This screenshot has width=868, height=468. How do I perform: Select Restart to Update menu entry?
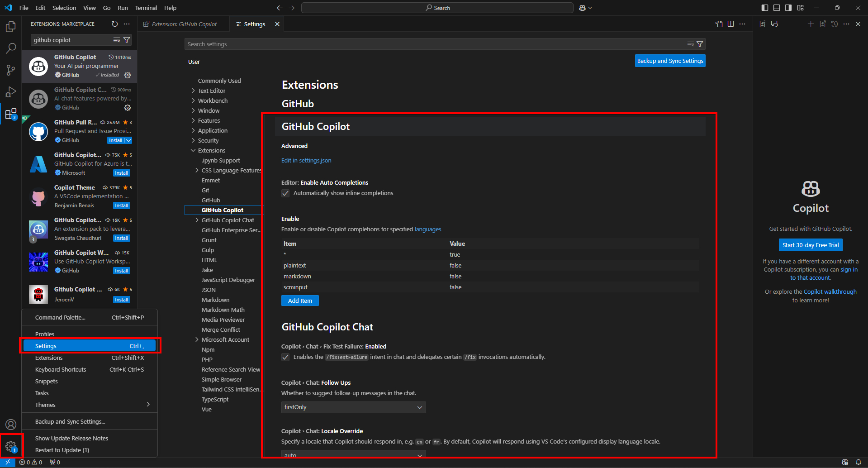pos(90,450)
